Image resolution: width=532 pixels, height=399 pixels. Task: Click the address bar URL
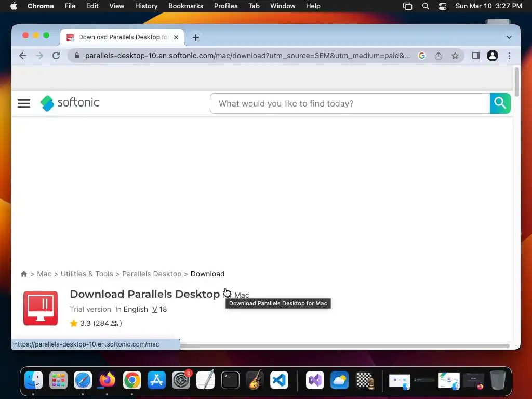247,56
